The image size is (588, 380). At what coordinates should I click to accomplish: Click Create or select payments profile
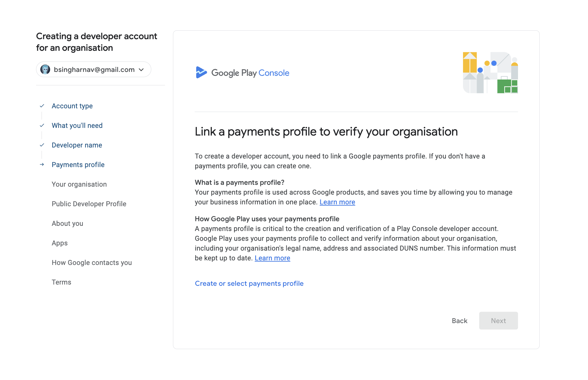point(249,283)
